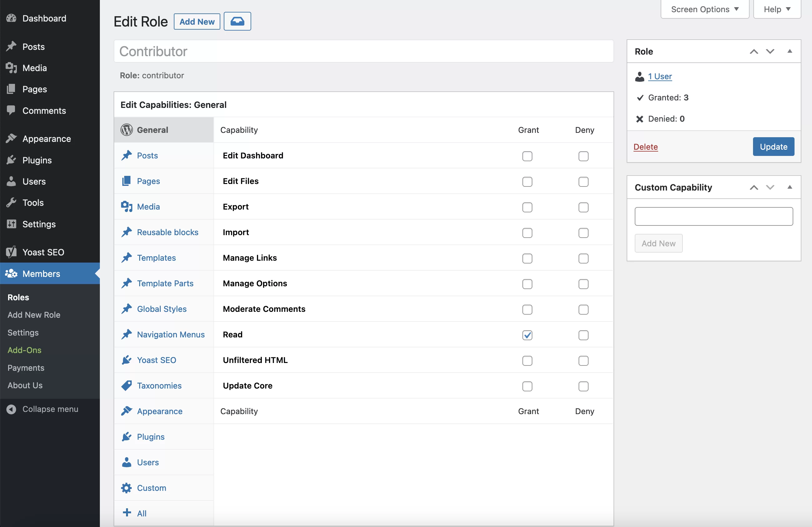Screen dimensions: 812x527
Task: Grant the Edit Dashboard capability
Action: pyautogui.click(x=527, y=156)
